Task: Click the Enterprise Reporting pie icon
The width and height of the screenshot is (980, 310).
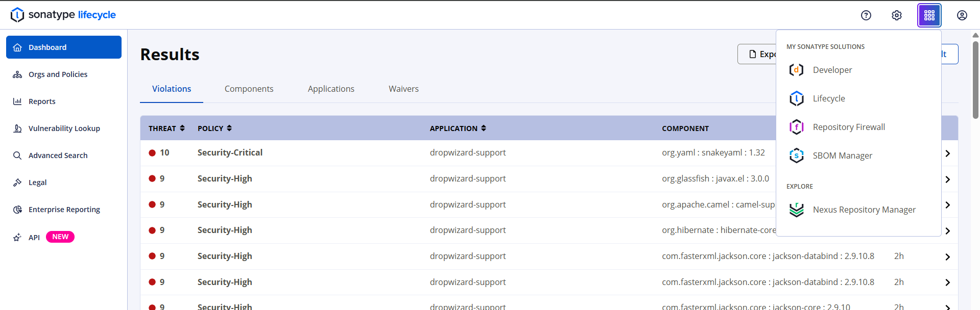Action: (x=17, y=210)
